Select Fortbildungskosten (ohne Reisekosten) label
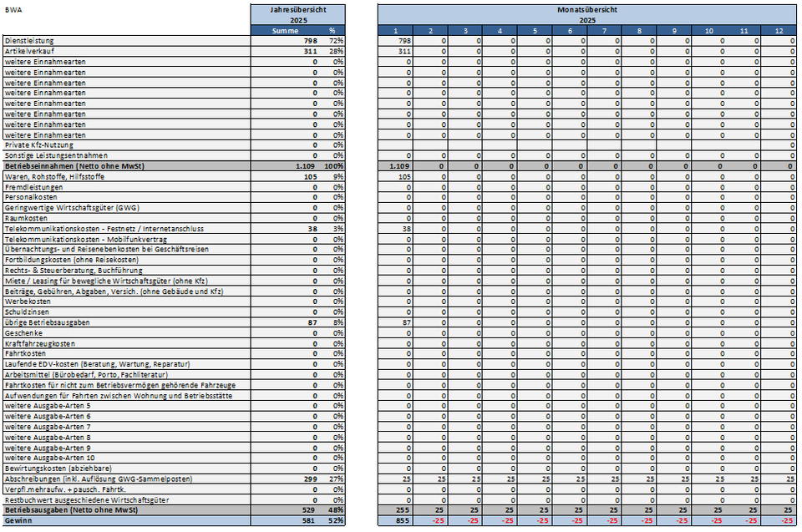The image size is (802, 532). [x=72, y=260]
